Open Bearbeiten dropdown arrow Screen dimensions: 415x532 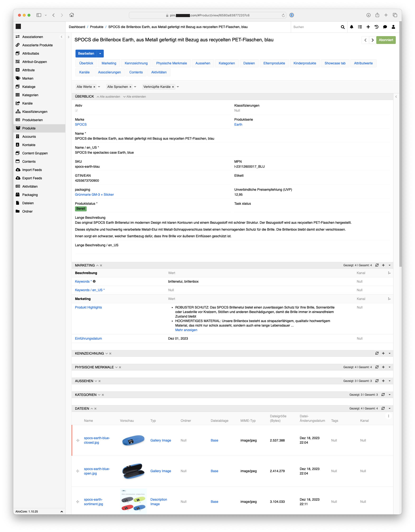pyautogui.click(x=100, y=54)
